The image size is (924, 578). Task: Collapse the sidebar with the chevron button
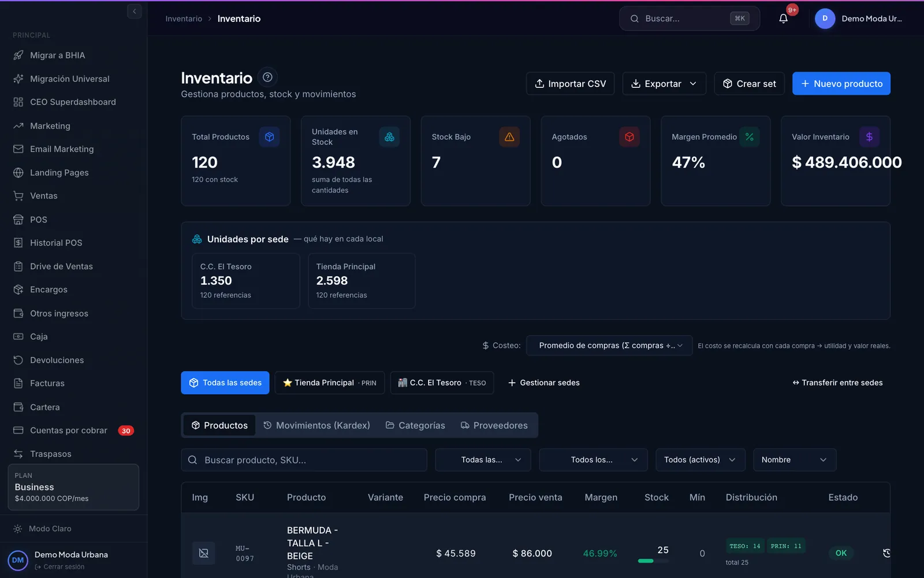pyautogui.click(x=134, y=11)
